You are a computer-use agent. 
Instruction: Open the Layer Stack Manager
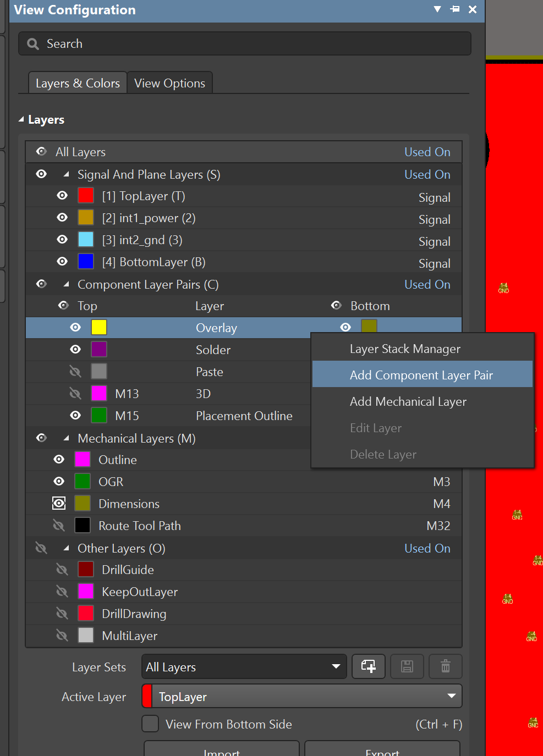coord(405,349)
